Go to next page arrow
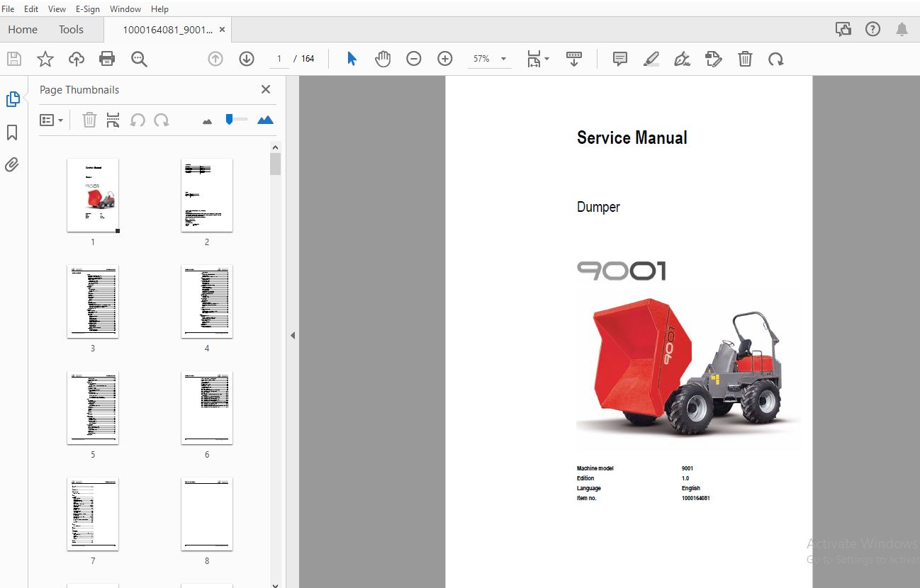The image size is (920, 588). click(247, 59)
